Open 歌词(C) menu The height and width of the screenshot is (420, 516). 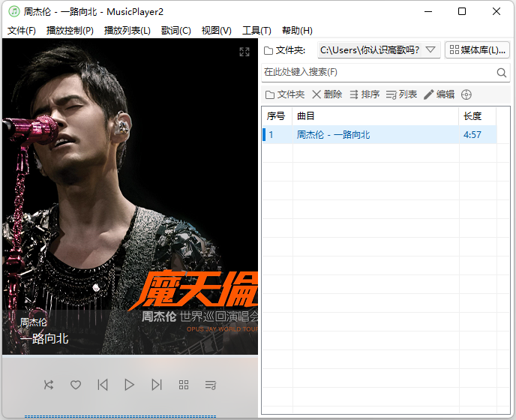pos(176,31)
